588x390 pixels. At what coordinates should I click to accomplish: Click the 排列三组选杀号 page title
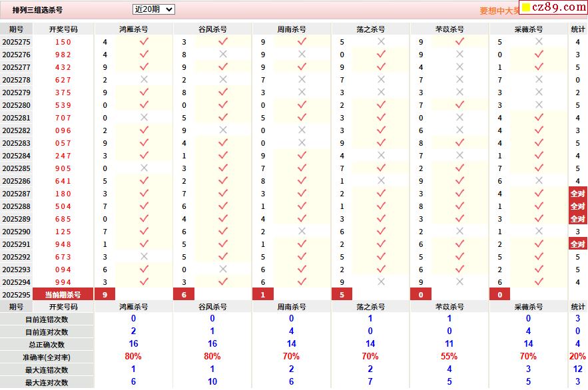37,10
